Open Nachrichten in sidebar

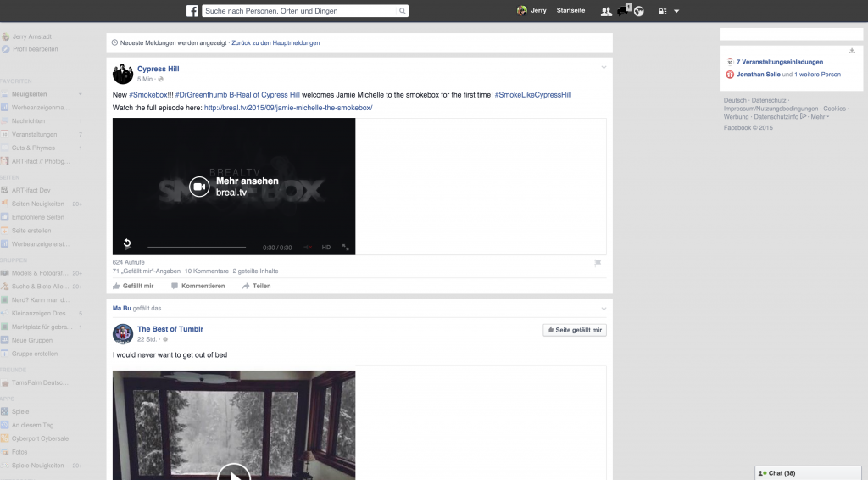point(28,120)
